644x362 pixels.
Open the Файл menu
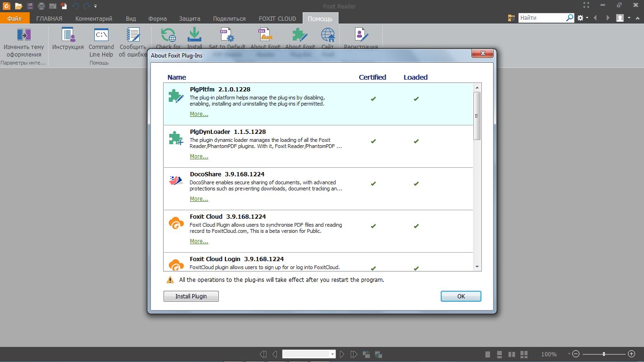[15, 18]
